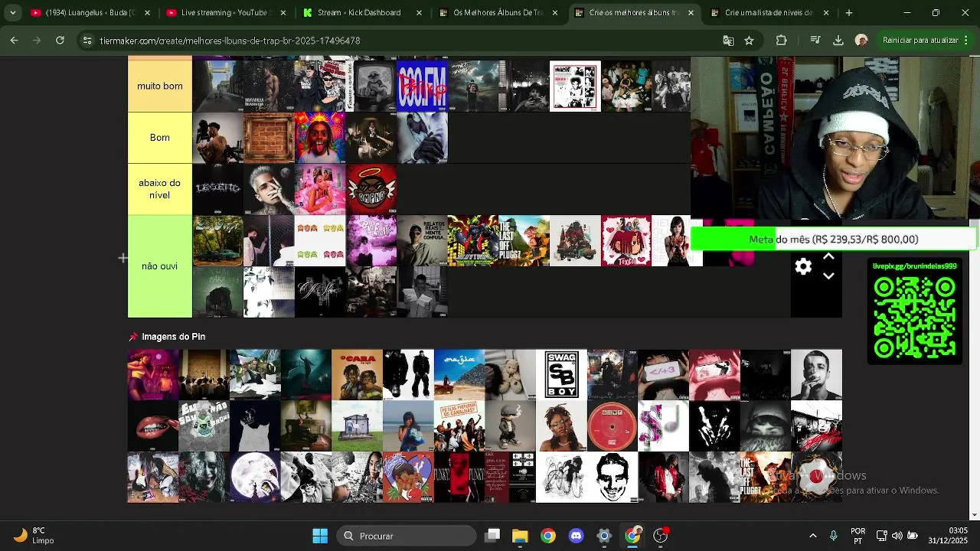Open the Procurar search box on the taskbar
Viewport: 980px width, 551px height.
pos(406,536)
